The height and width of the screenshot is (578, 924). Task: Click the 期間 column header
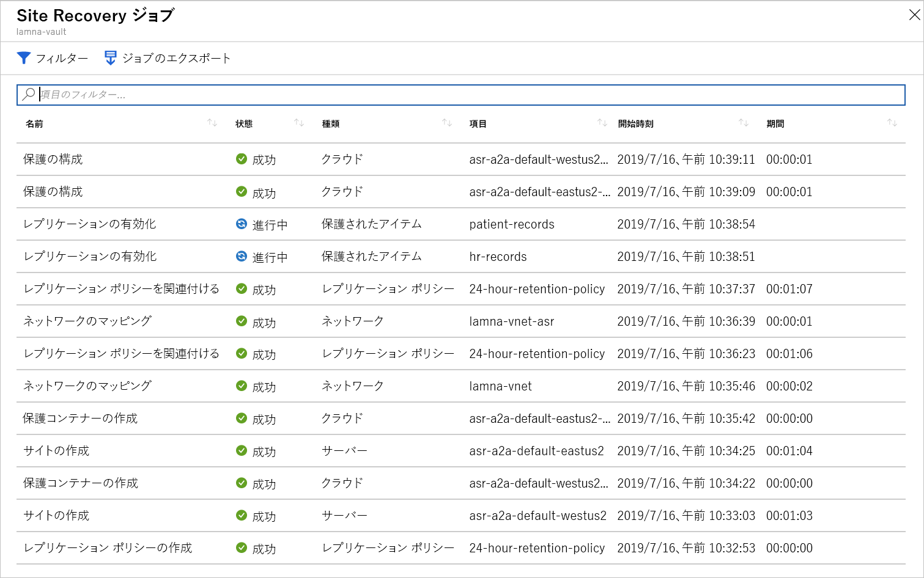click(x=775, y=123)
